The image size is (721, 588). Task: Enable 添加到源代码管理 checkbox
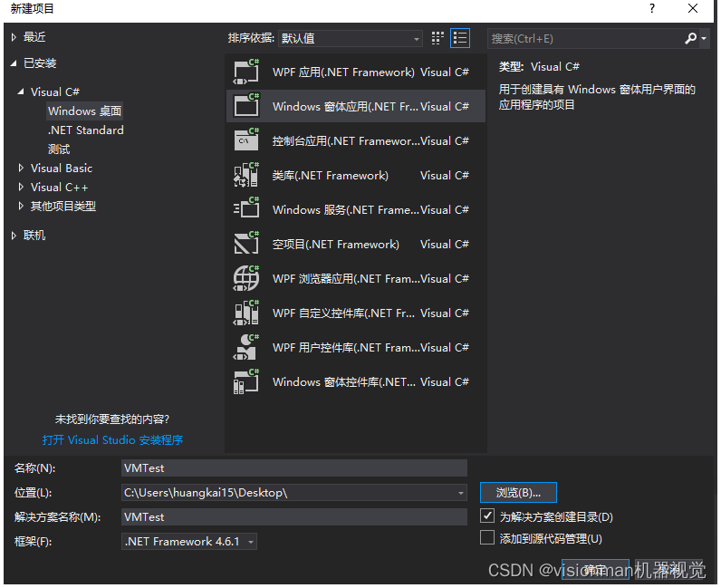pos(487,537)
